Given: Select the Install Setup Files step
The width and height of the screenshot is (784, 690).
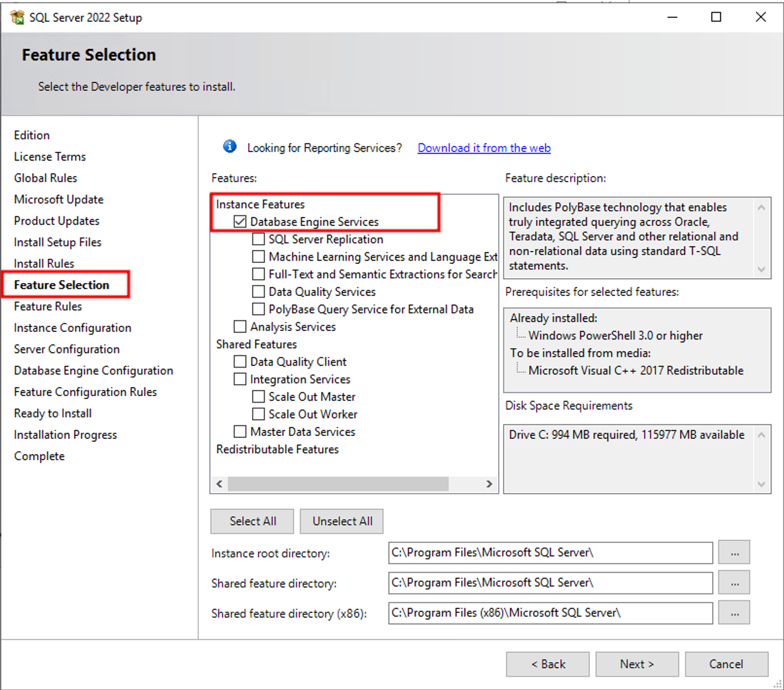Looking at the screenshot, I should click(x=57, y=242).
